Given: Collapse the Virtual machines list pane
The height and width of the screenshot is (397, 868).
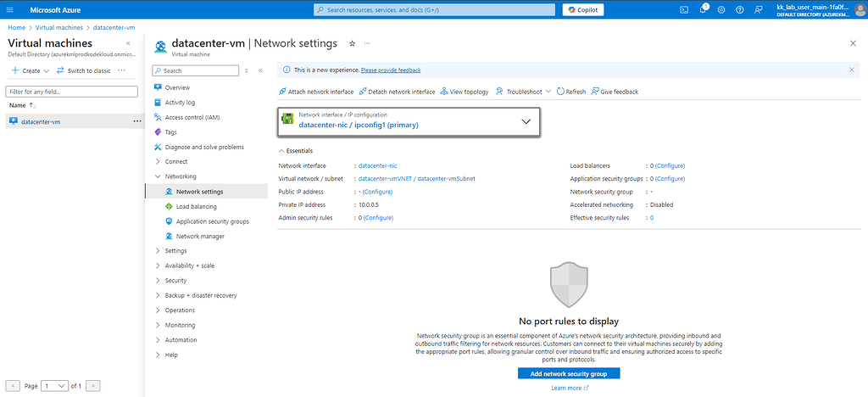Looking at the screenshot, I should tap(128, 42).
